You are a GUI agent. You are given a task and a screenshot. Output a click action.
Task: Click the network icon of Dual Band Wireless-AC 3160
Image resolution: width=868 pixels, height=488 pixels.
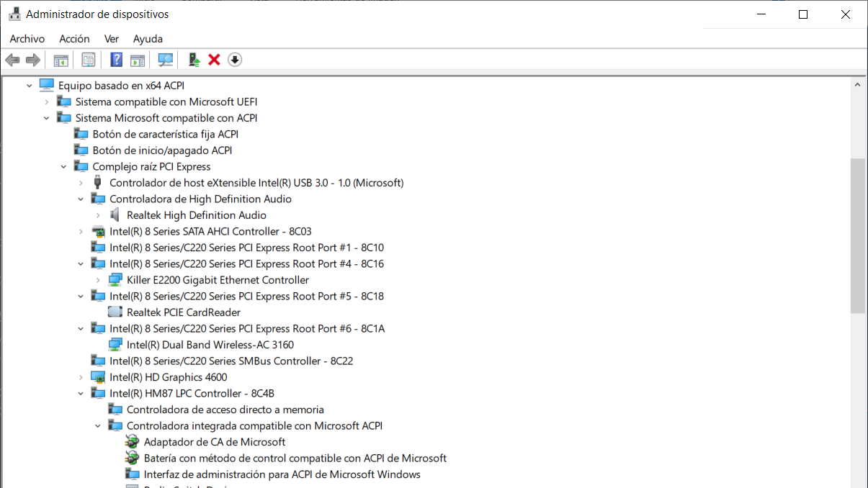(115, 345)
